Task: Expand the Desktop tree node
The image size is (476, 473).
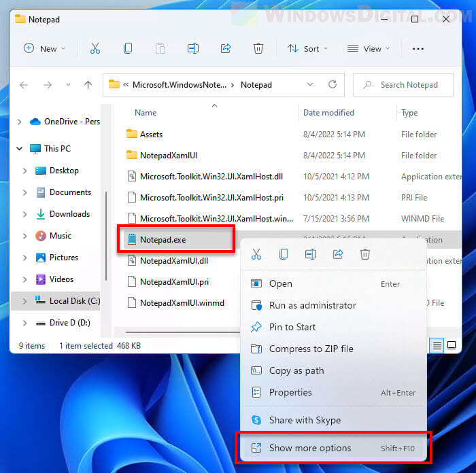Action: click(25, 171)
